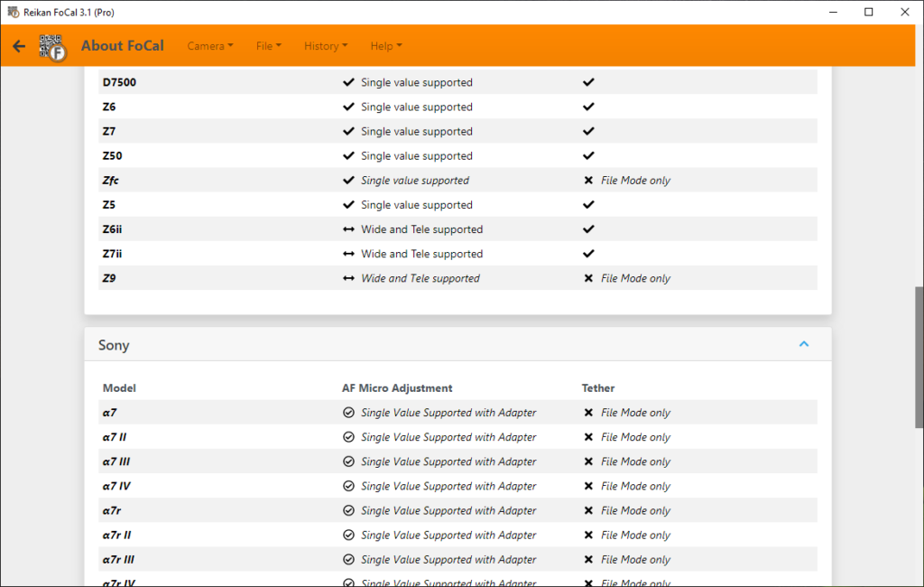
Task: Click the Tether checkmark in Z5 row
Action: click(x=588, y=205)
